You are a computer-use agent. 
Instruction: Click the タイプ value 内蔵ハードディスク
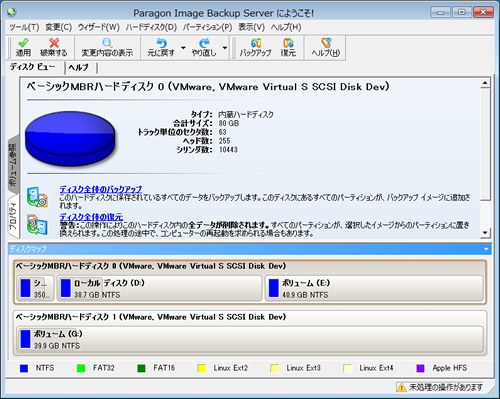pos(246,115)
